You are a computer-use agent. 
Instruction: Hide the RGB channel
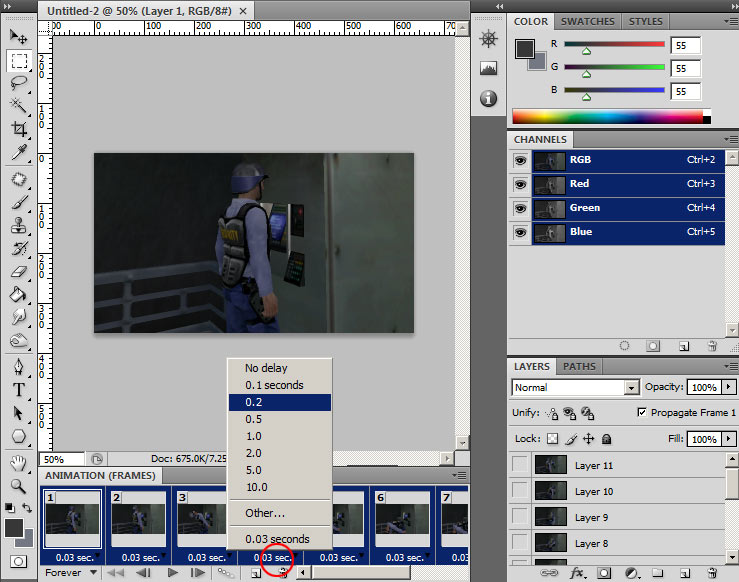pos(520,161)
